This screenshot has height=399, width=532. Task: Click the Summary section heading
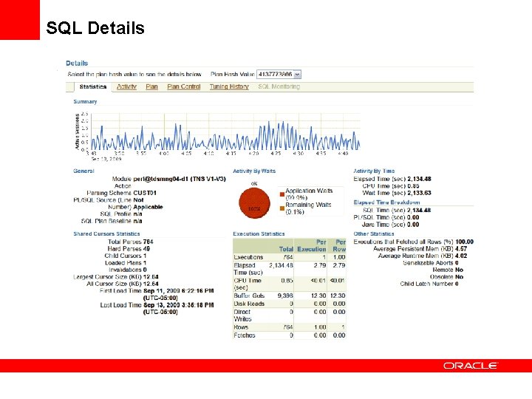tap(85, 101)
